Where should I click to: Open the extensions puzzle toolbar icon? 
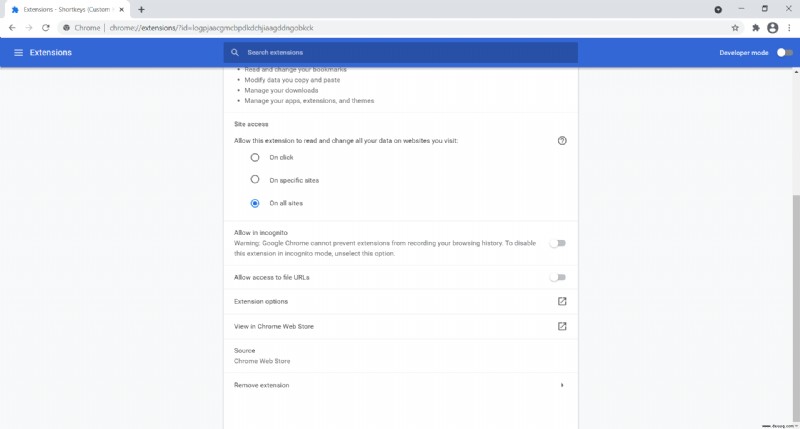click(x=756, y=28)
